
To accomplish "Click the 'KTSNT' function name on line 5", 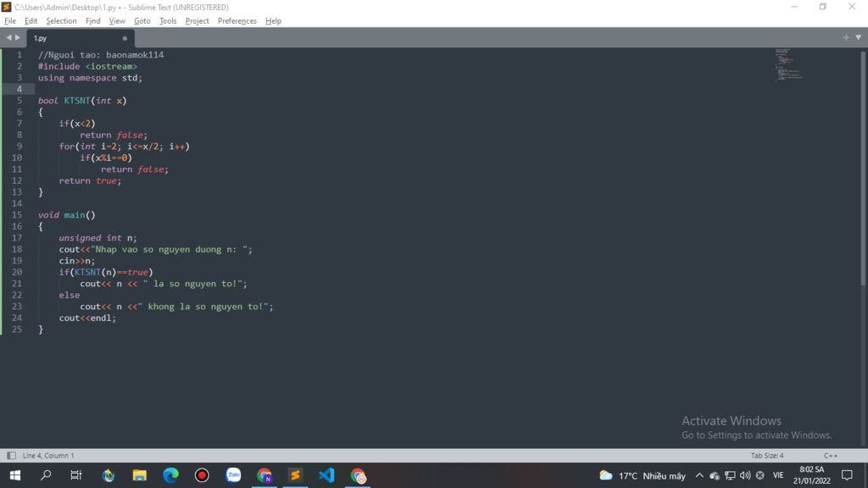I will pyautogui.click(x=77, y=101).
